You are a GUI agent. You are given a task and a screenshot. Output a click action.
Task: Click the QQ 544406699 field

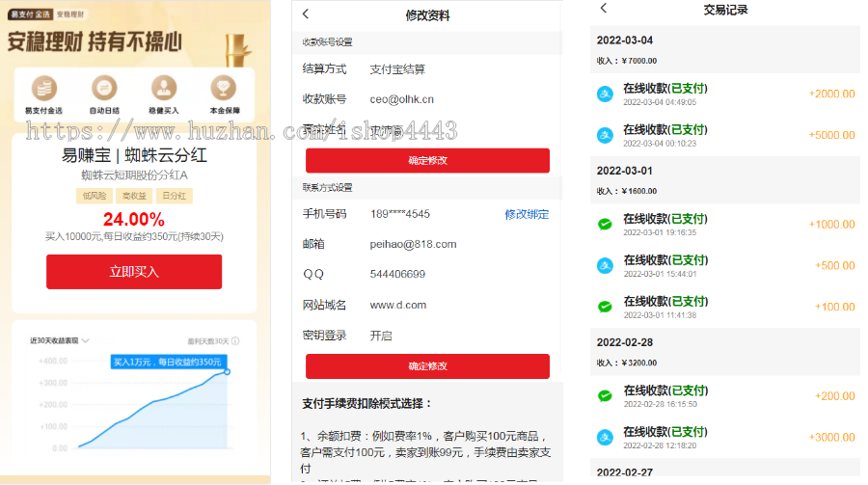click(x=427, y=274)
